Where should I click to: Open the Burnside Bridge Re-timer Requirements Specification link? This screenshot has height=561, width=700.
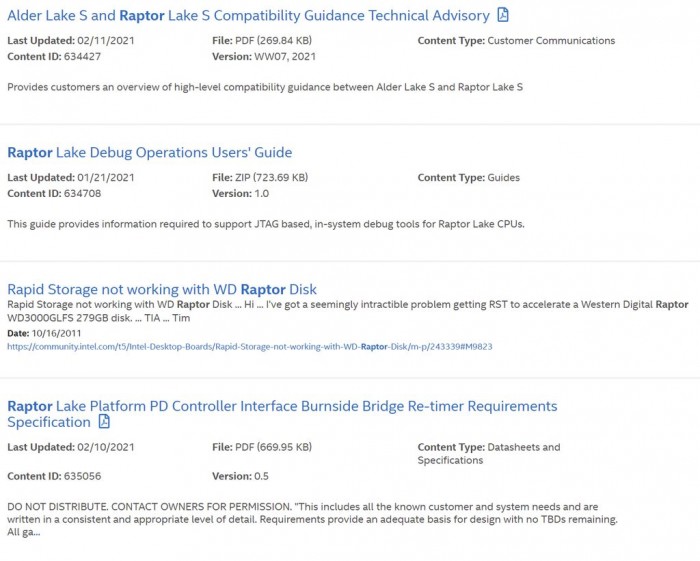[x=282, y=407]
